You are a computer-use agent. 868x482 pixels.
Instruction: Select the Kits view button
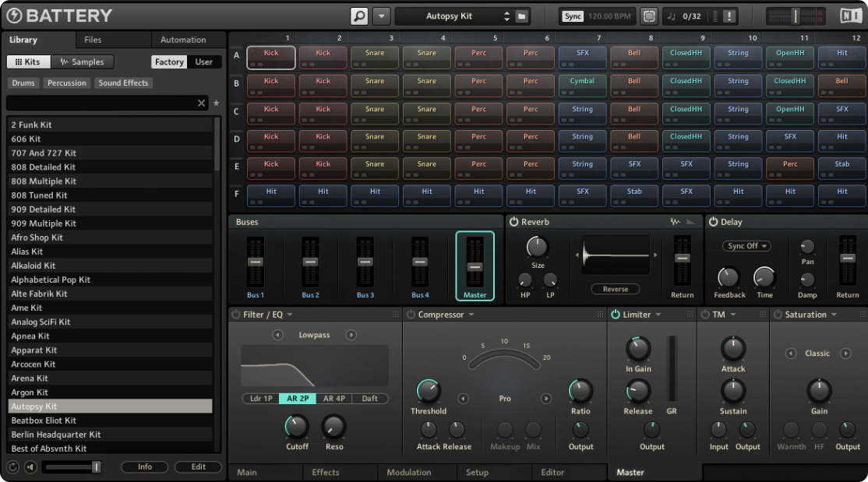[28, 62]
